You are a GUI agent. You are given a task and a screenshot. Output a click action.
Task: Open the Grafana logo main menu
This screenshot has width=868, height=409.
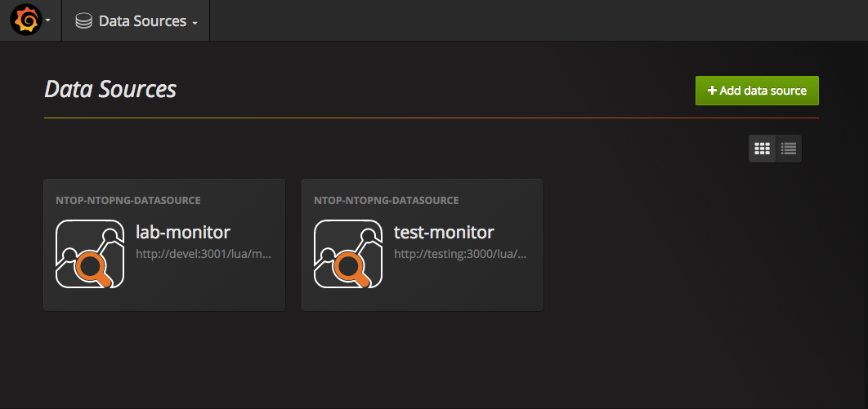point(26,20)
